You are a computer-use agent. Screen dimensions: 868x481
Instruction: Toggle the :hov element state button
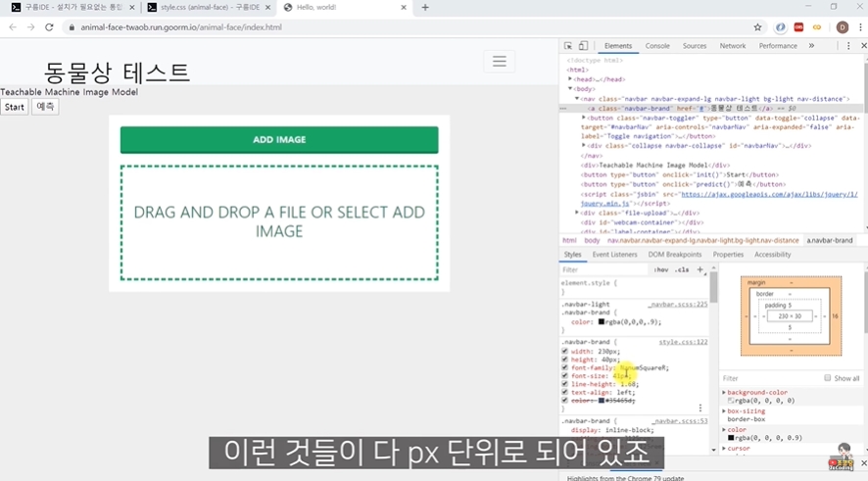coord(661,269)
